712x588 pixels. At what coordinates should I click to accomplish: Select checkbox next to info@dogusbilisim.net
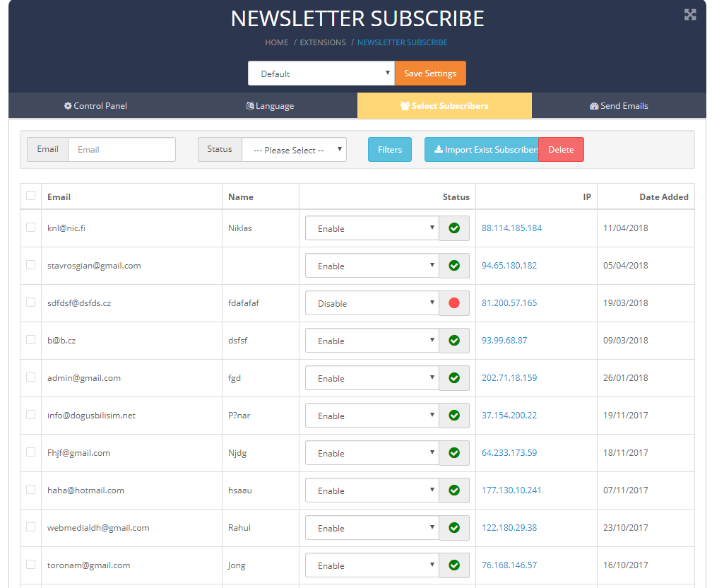(30, 415)
